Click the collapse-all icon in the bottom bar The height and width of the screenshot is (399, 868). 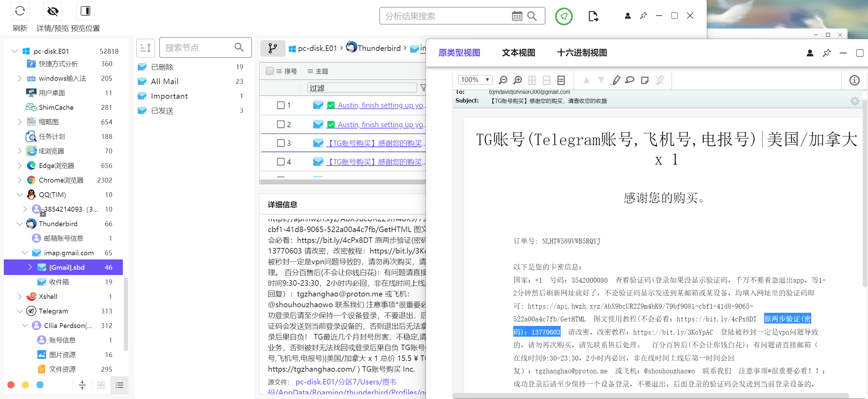(x=82, y=385)
